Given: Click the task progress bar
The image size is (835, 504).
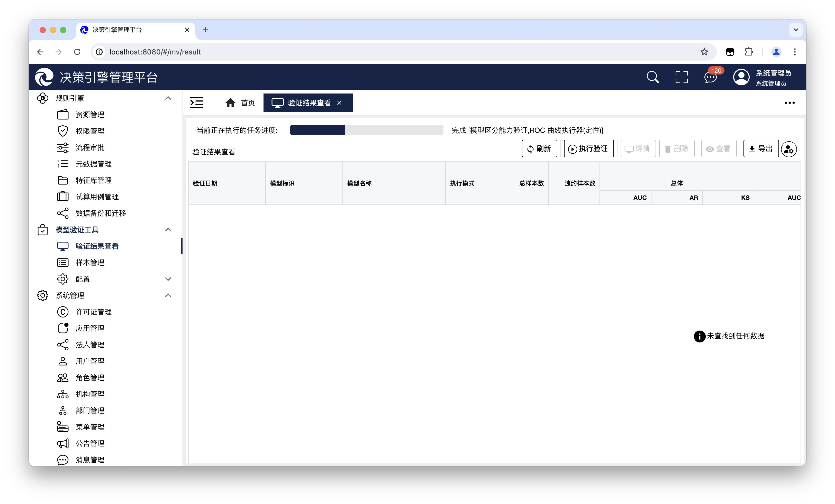Looking at the screenshot, I should tap(366, 130).
